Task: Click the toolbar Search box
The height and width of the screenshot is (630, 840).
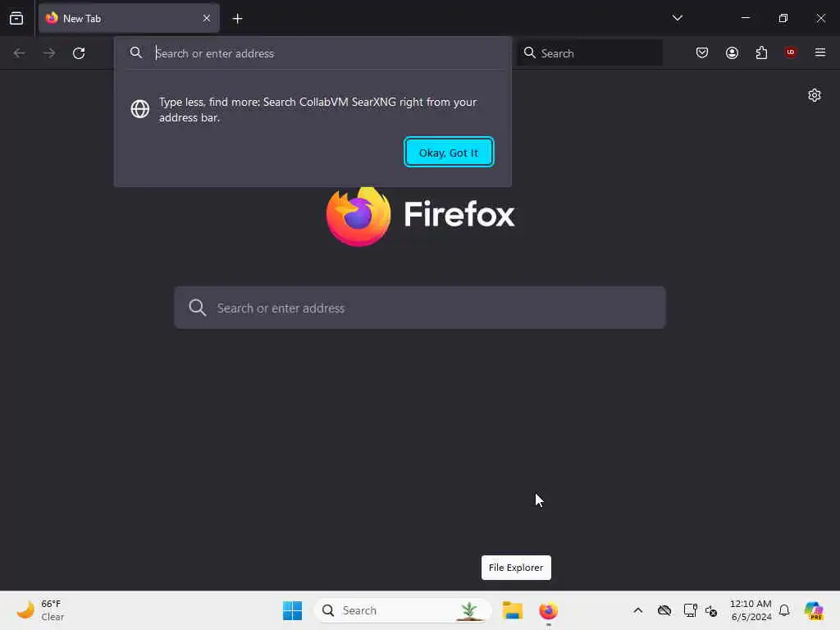Action: click(590, 53)
